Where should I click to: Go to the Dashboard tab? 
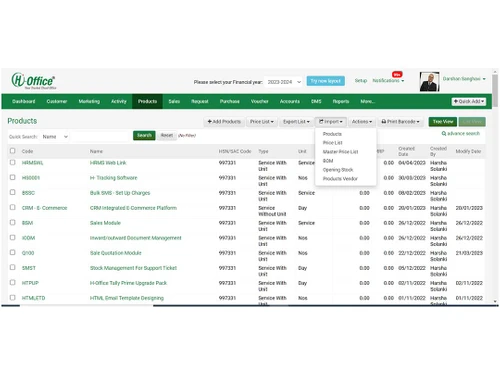(24, 101)
